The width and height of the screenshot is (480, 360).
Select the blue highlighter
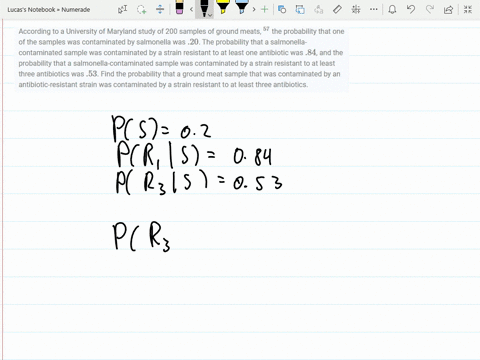coord(241,7)
